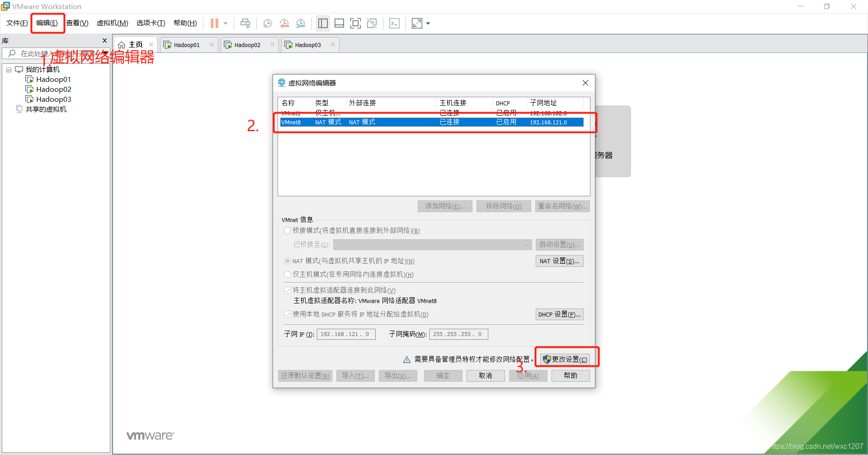Click the pause virtual machine toolbar icon
The width and height of the screenshot is (868, 455).
(x=214, y=23)
